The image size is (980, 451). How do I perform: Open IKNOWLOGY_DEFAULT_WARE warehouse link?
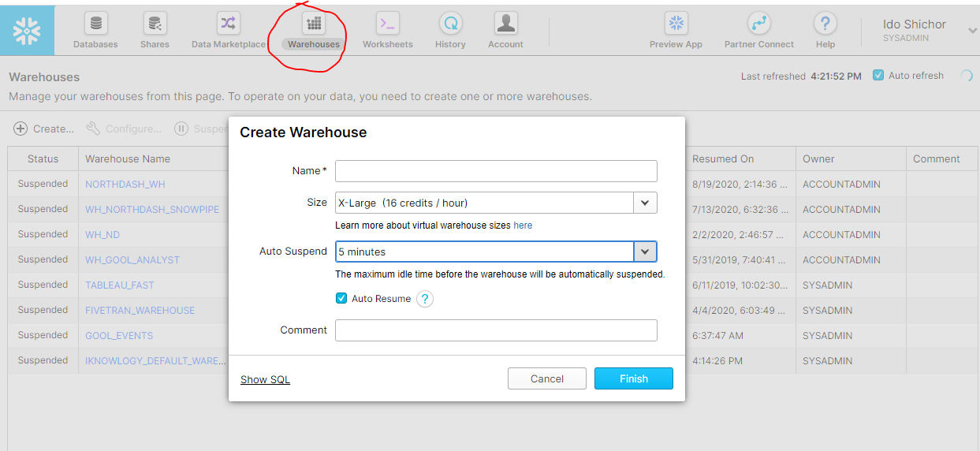(x=156, y=360)
